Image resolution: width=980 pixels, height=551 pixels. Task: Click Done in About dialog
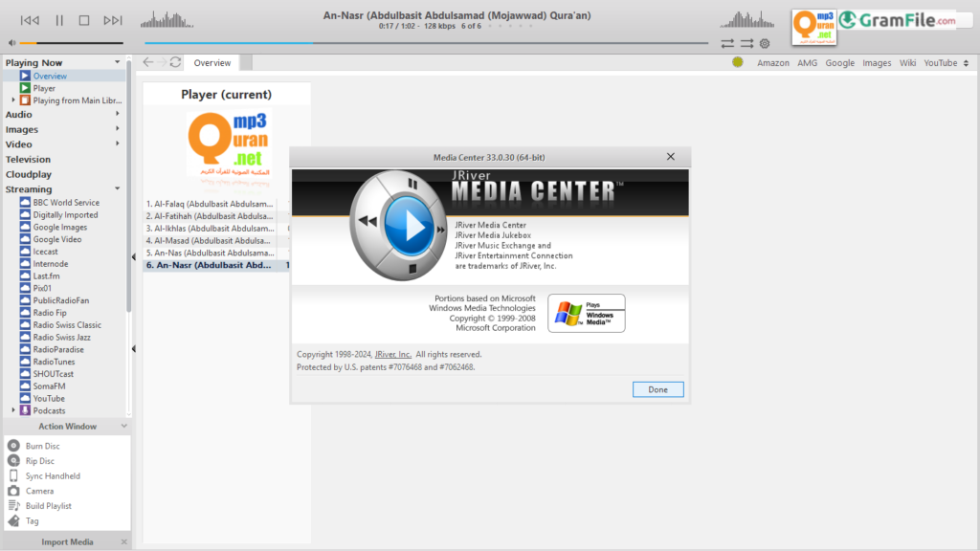(x=658, y=389)
